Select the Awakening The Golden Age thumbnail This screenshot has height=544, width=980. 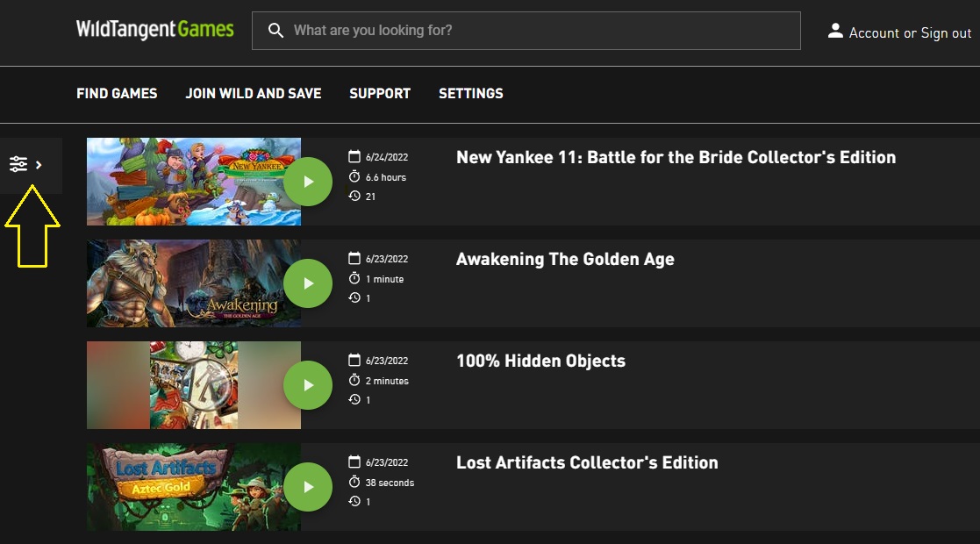[194, 283]
